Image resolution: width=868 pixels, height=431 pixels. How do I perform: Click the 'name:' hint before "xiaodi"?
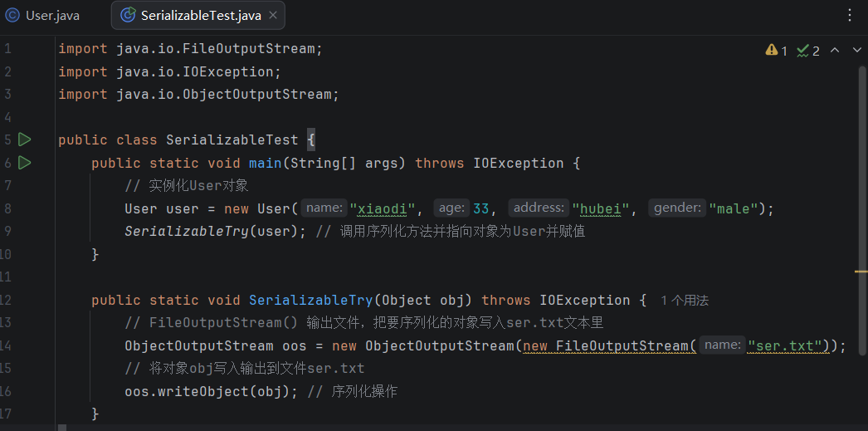pos(324,208)
